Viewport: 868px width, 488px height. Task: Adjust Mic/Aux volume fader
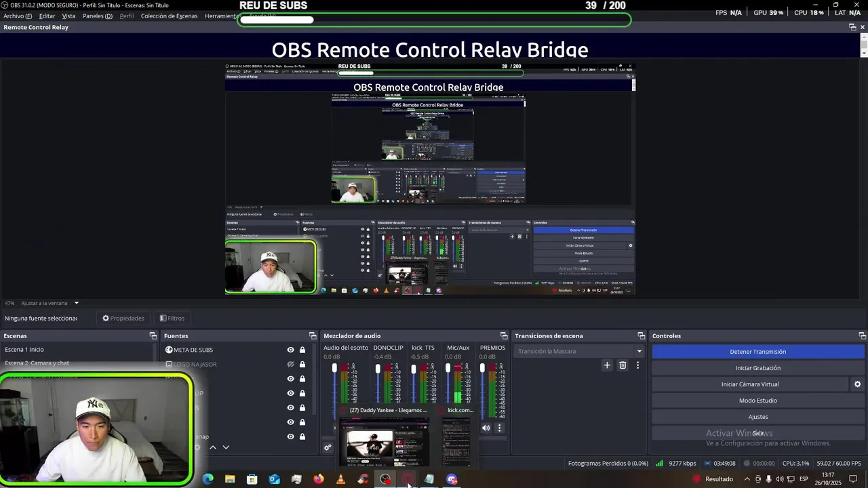click(448, 368)
